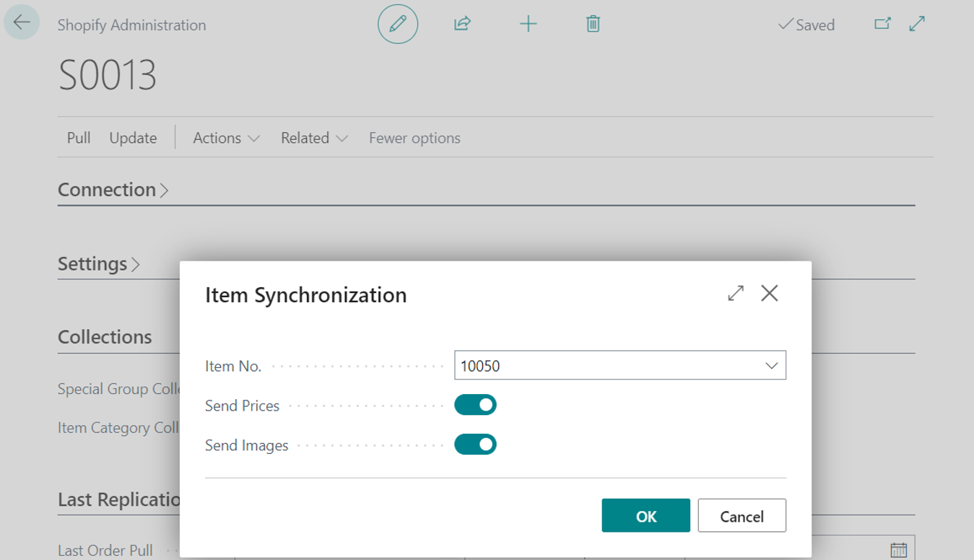This screenshot has width=974, height=560.
Task: Confirm with the OK button
Action: coord(645,516)
